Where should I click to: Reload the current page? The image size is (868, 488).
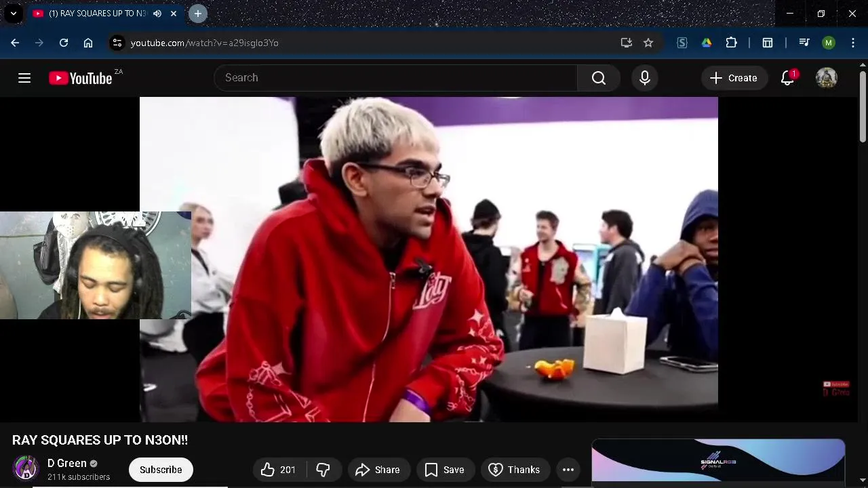point(64,43)
